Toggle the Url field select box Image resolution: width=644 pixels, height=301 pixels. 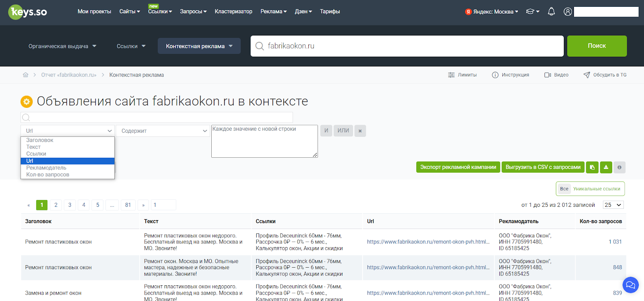68,131
